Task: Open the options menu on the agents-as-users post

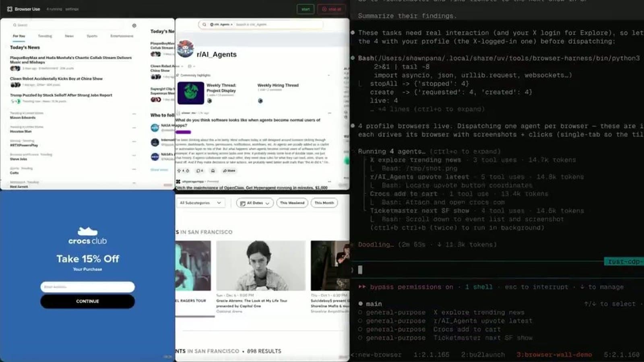Action: click(x=329, y=113)
